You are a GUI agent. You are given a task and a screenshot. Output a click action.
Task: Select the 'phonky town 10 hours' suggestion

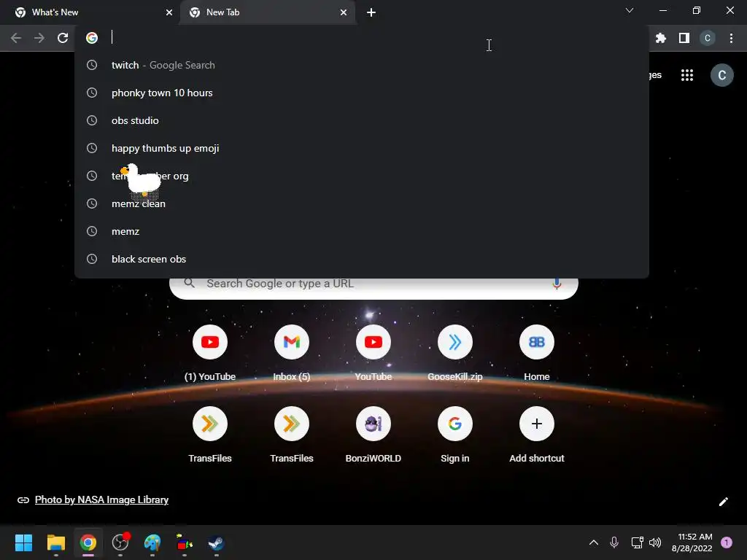click(362, 93)
